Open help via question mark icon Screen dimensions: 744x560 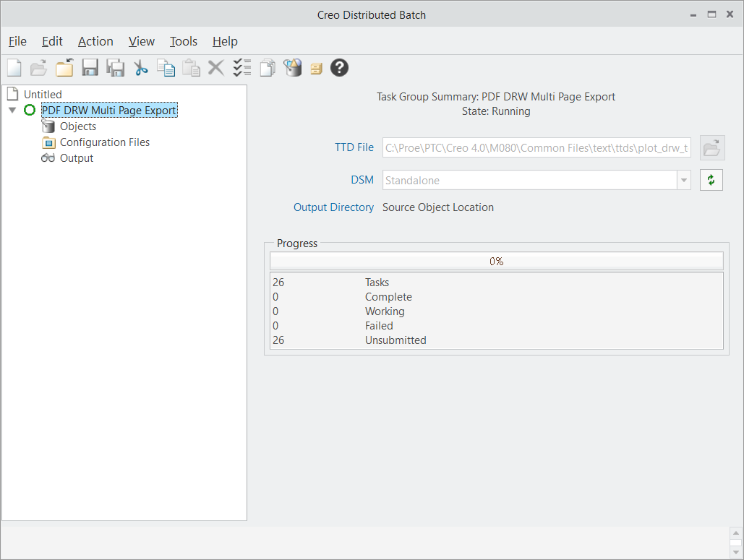(339, 68)
